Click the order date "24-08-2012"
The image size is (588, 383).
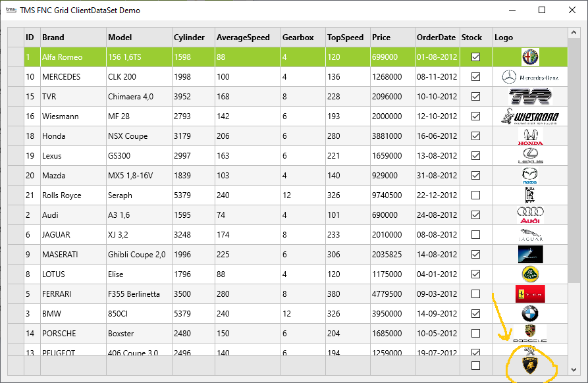(x=438, y=215)
